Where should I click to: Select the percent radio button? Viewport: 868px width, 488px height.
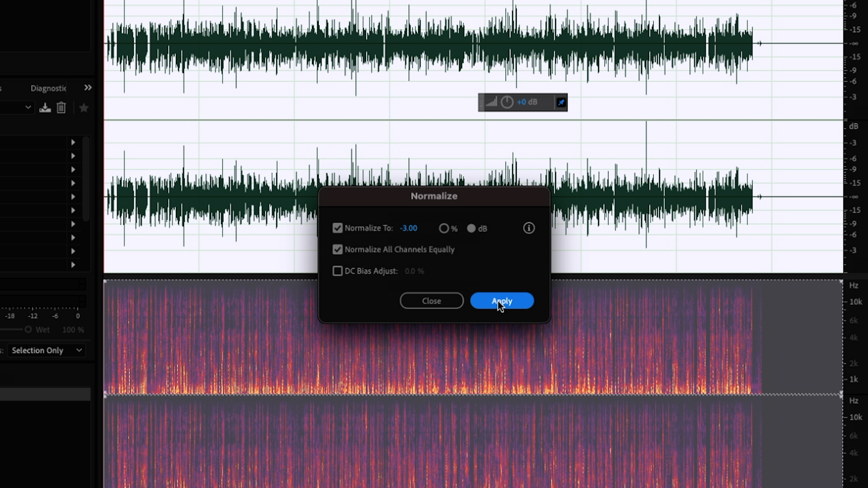(443, 229)
